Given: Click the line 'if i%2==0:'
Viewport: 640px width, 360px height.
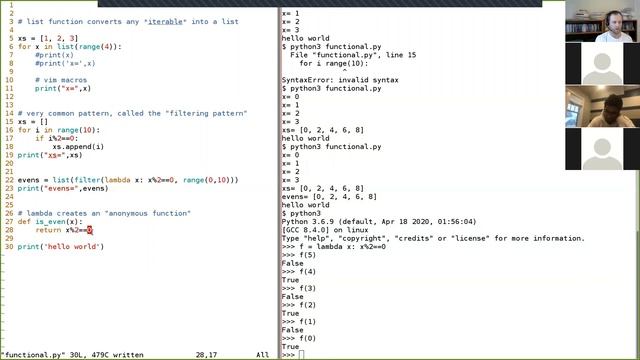Looking at the screenshot, I should coord(56,138).
